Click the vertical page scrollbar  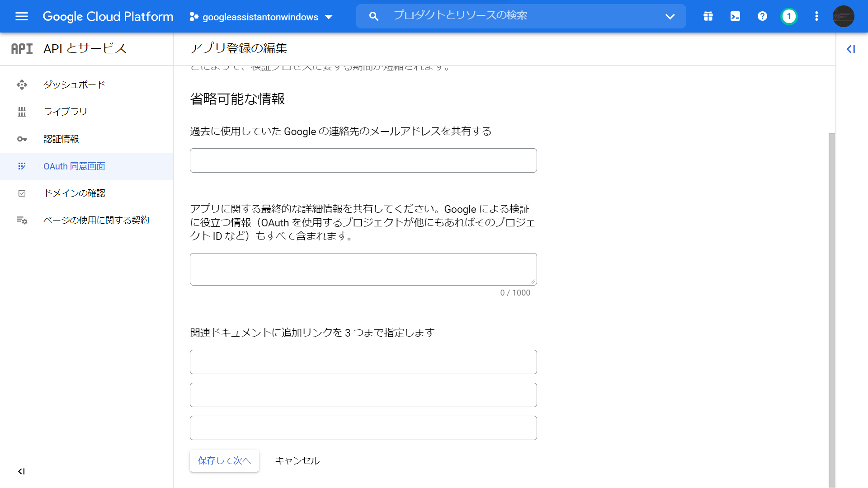coord(831,307)
